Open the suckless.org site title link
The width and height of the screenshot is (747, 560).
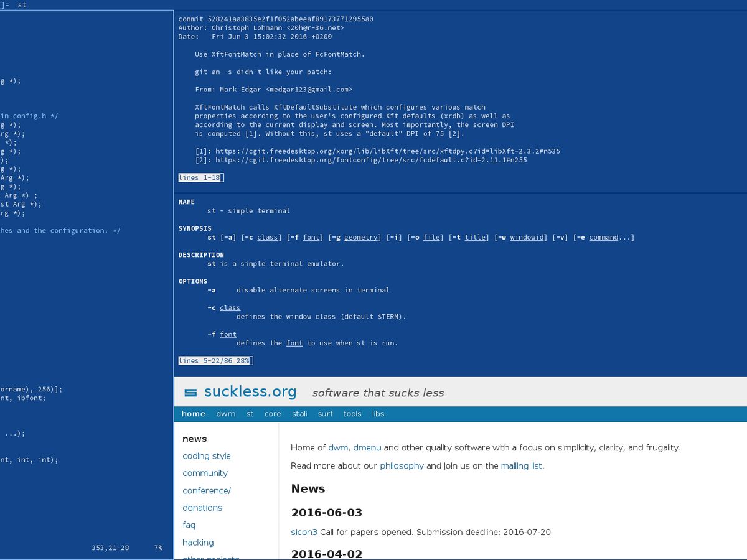click(250, 392)
